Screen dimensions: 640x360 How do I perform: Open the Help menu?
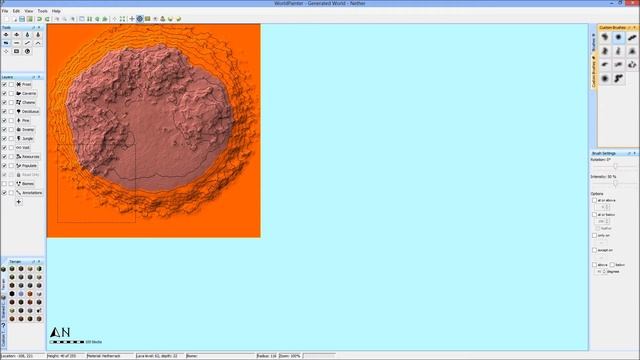tap(56, 11)
